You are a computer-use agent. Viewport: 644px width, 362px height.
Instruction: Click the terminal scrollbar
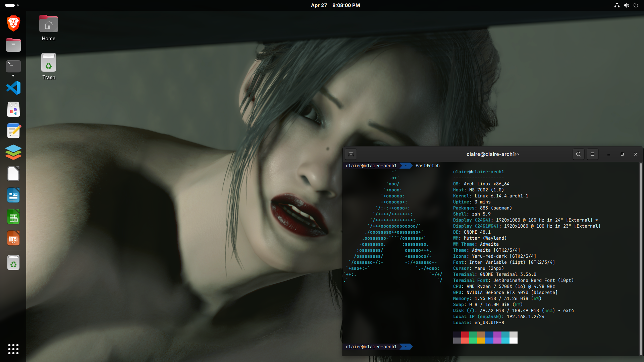641,259
